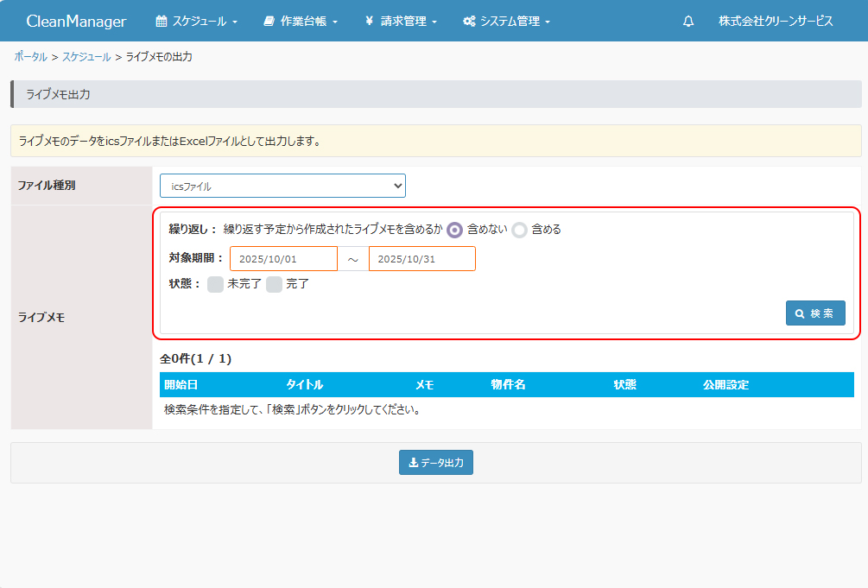Click the CleanManager logo
The height and width of the screenshot is (588, 868).
coord(76,22)
